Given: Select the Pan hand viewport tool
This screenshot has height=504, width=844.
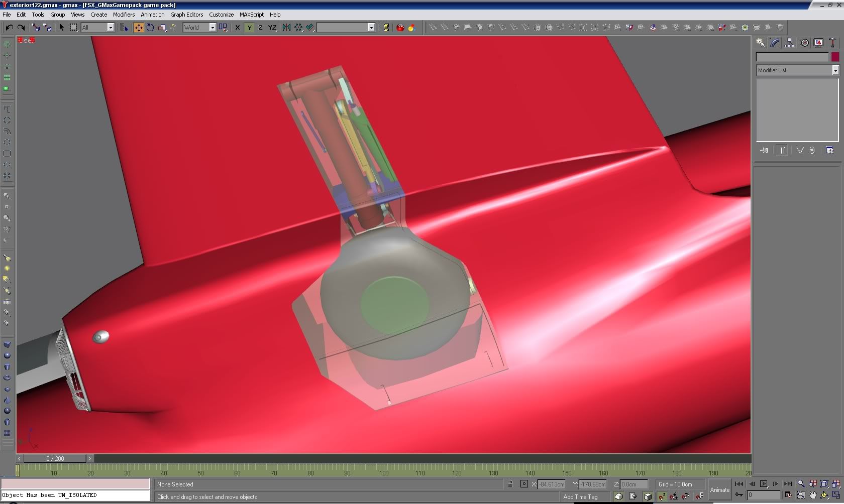Looking at the screenshot, I should click(x=813, y=495).
